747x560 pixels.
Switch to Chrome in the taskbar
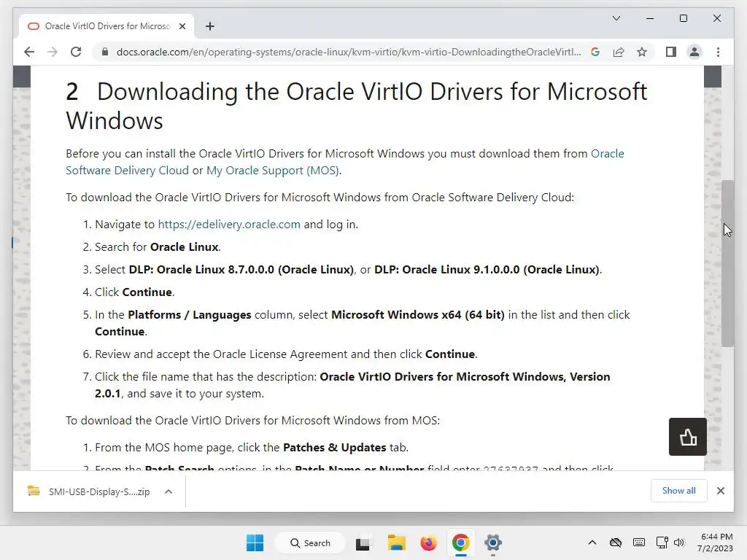pyautogui.click(x=461, y=542)
